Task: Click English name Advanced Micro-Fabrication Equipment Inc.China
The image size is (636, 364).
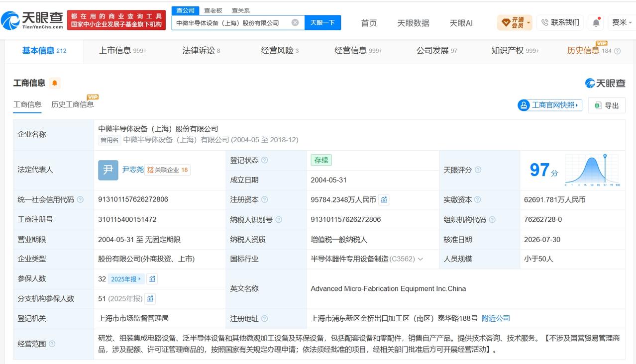Action: 388,289
